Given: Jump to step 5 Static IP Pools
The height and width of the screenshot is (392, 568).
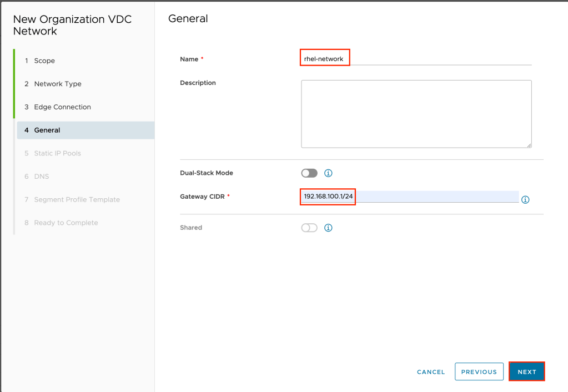Looking at the screenshot, I should pyautogui.click(x=57, y=153).
